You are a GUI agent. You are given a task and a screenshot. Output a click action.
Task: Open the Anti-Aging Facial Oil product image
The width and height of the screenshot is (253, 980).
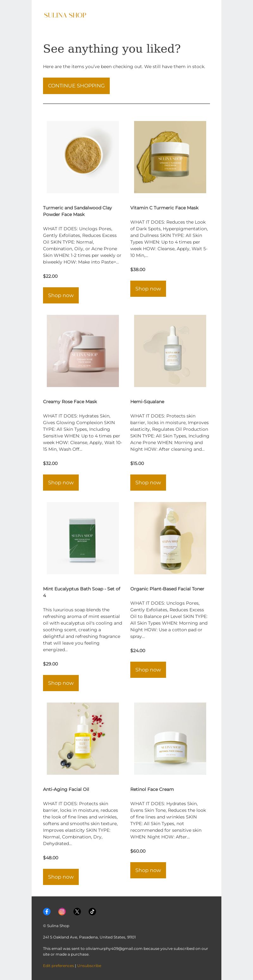[x=83, y=738]
